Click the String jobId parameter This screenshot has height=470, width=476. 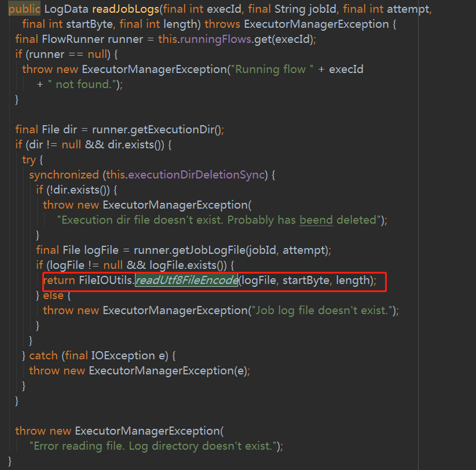(x=305, y=9)
